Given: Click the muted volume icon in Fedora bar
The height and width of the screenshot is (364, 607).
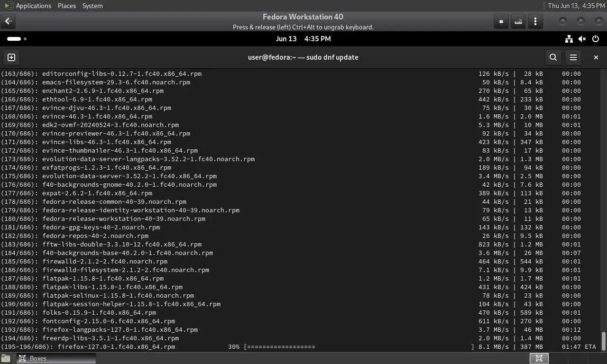Looking at the screenshot, I should tap(582, 39).
